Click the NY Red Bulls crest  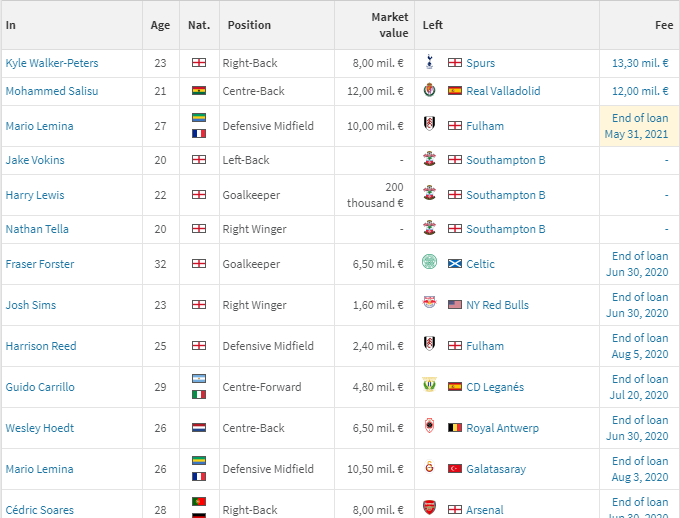click(429, 304)
